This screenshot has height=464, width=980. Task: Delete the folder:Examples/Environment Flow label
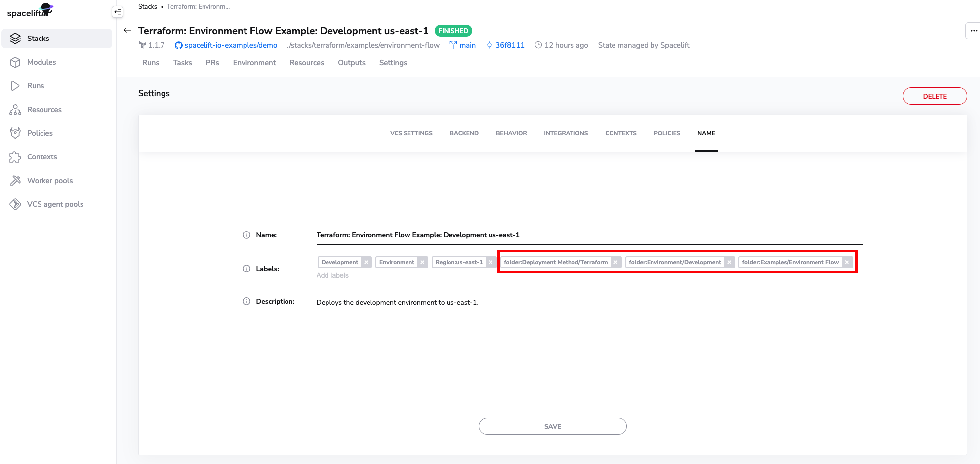pyautogui.click(x=847, y=262)
